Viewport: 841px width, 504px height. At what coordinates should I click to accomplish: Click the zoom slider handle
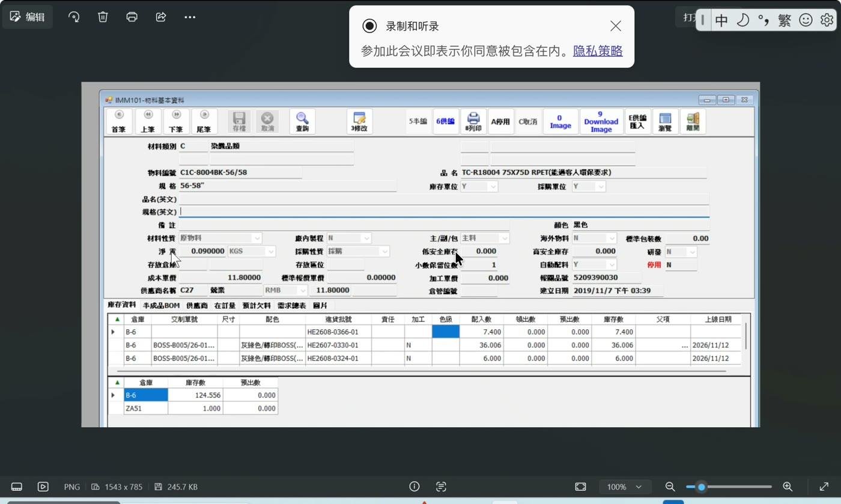point(701,487)
